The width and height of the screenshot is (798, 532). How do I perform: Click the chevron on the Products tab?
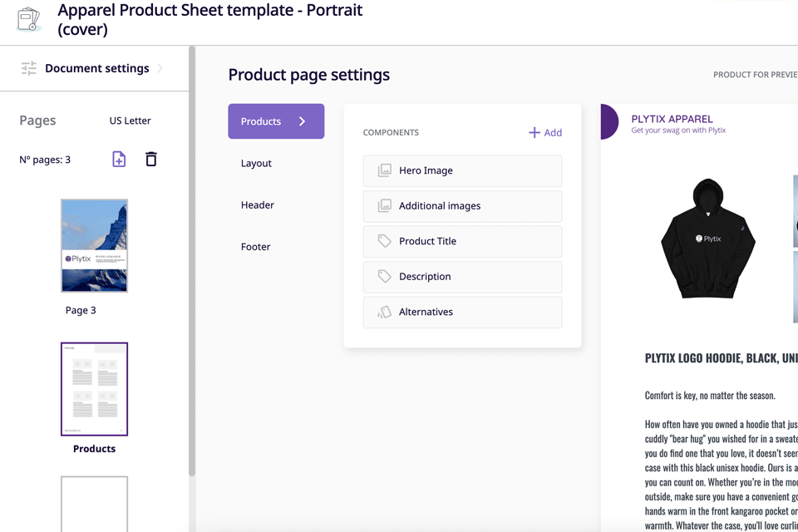coord(303,121)
